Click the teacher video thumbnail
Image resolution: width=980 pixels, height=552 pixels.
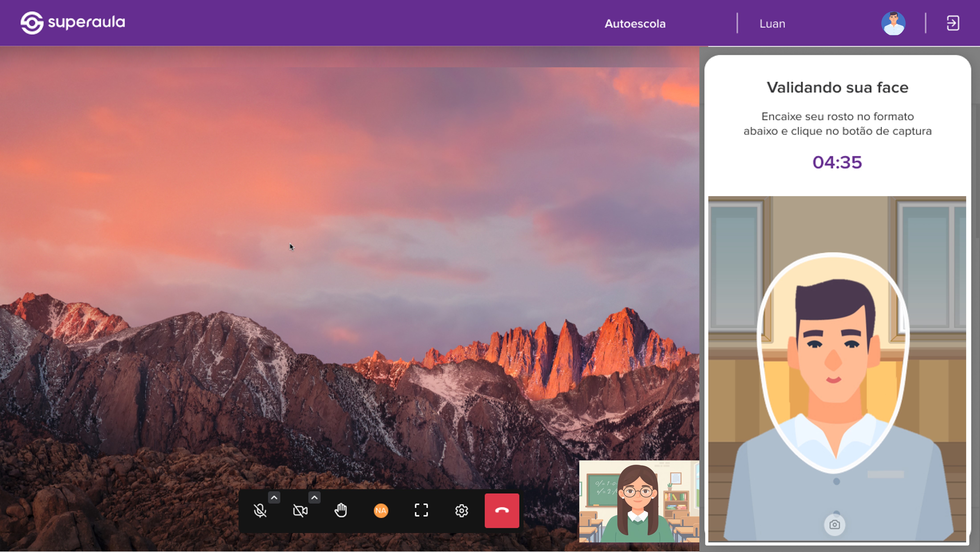[639, 501]
